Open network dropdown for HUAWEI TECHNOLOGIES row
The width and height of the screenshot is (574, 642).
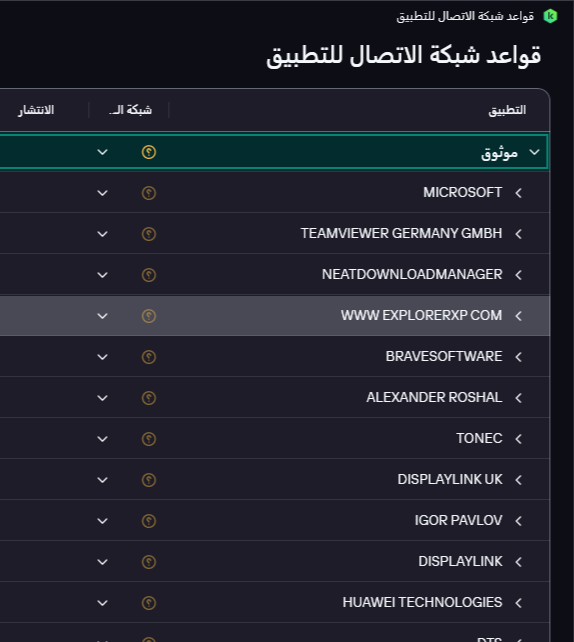tap(102, 602)
